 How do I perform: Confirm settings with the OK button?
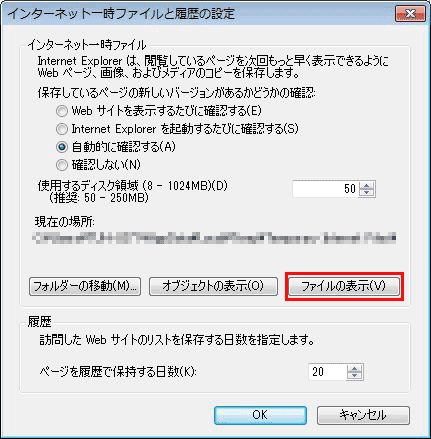pyautogui.click(x=260, y=415)
